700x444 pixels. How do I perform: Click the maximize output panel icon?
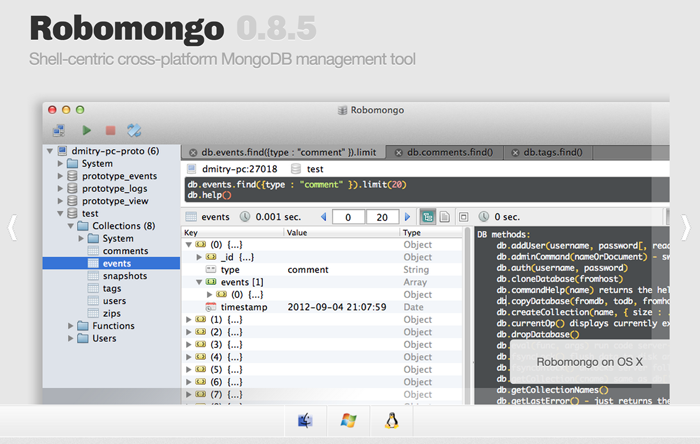tap(464, 217)
